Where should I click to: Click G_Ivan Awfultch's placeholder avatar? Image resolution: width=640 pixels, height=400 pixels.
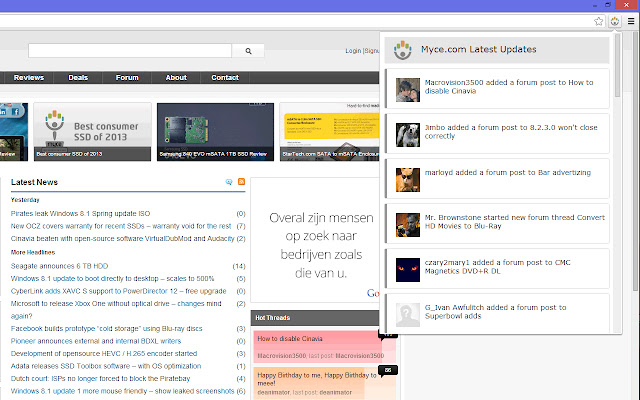[x=408, y=315]
